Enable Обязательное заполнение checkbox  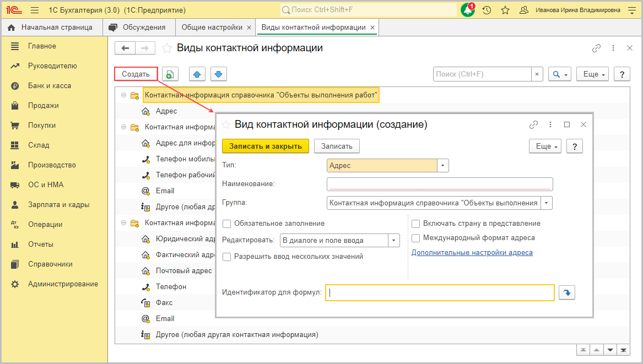(226, 224)
